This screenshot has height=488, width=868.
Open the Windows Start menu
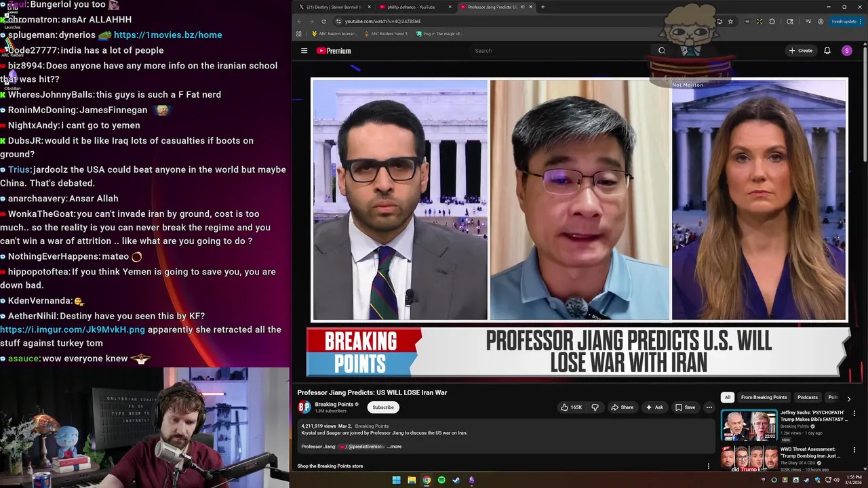396,480
